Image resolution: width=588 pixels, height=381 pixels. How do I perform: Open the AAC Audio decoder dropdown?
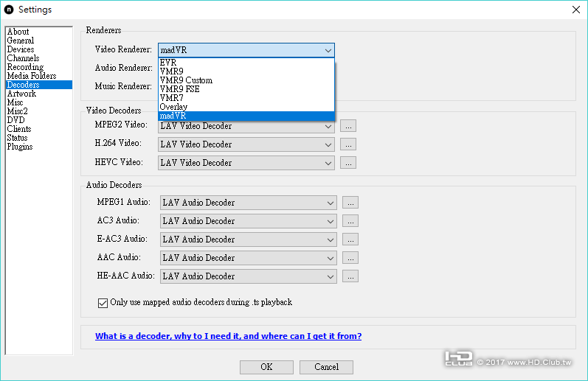click(x=248, y=258)
